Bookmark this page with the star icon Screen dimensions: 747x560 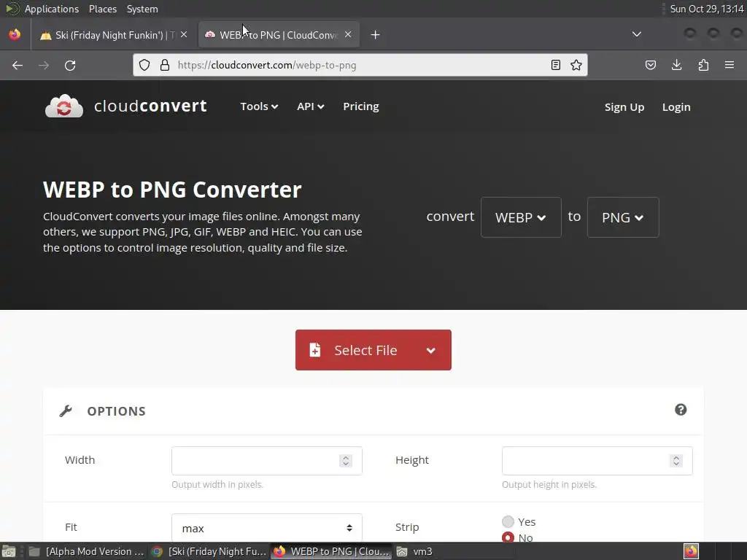576,65
